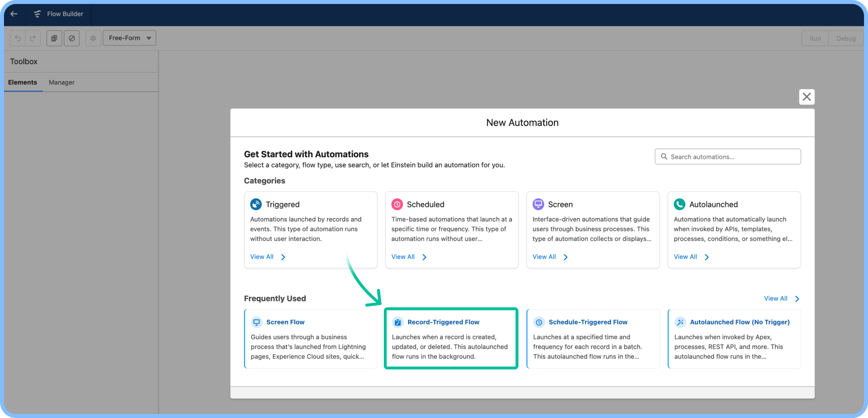Screen dimensions: 868x418
Task: Switch to the Elements tab
Action: [23, 82]
